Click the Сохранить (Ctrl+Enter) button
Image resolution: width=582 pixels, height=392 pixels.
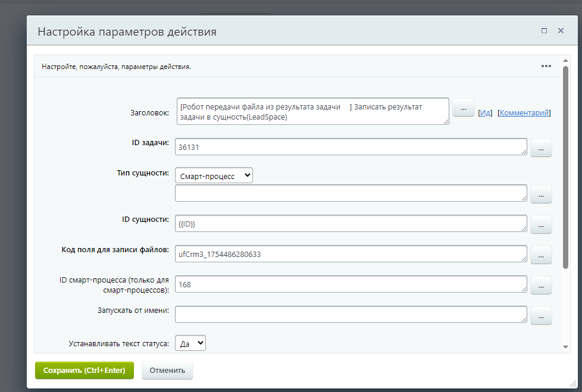85,370
